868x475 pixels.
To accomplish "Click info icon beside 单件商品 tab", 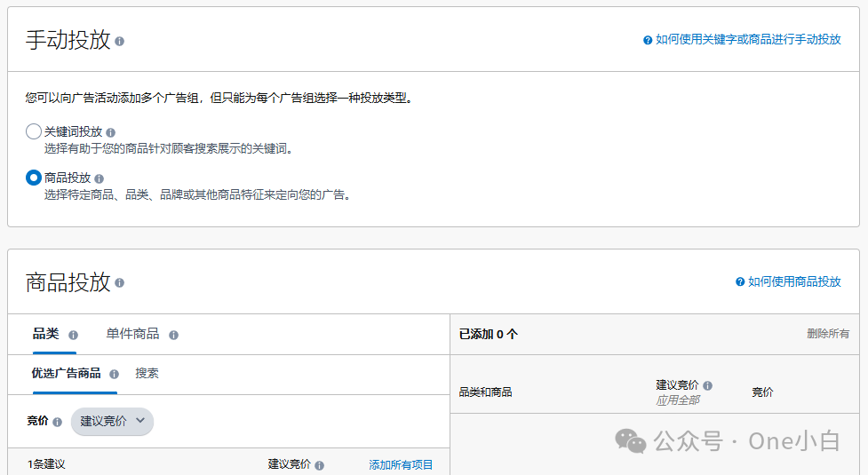I will (174, 335).
